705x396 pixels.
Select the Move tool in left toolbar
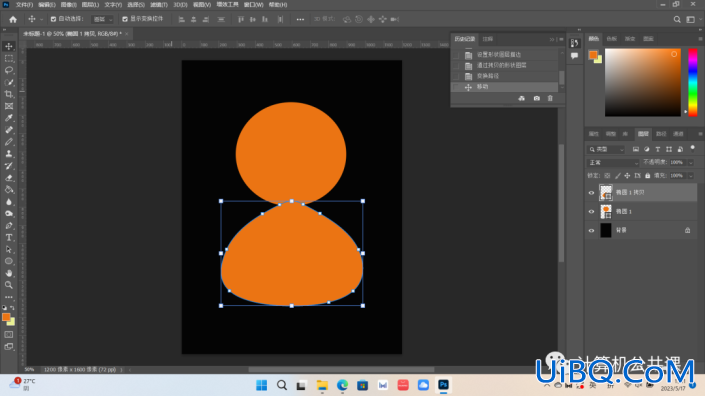point(9,46)
